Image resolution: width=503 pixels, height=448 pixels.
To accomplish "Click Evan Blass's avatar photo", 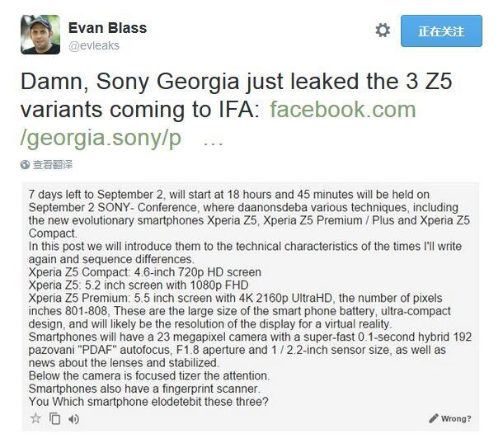I will [x=40, y=34].
